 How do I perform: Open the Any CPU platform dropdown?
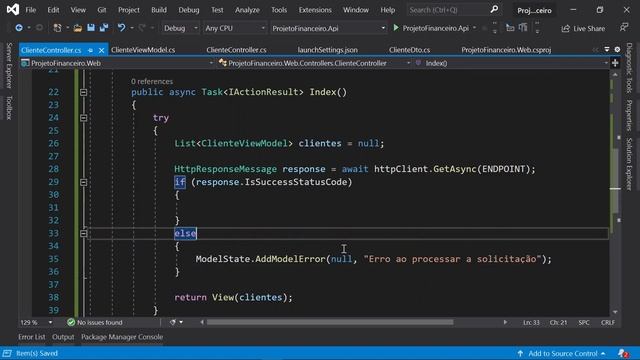pos(235,28)
